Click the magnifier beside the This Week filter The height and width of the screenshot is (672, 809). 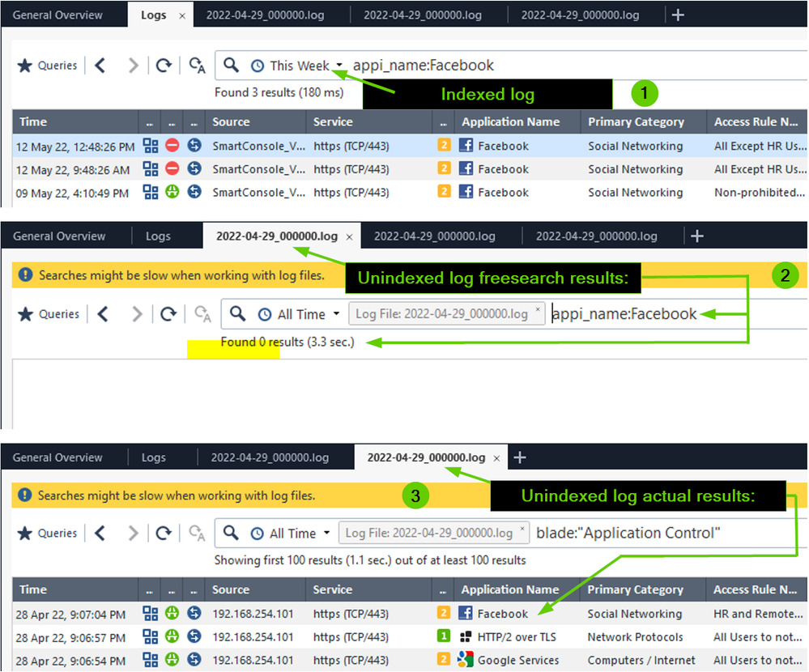click(231, 66)
